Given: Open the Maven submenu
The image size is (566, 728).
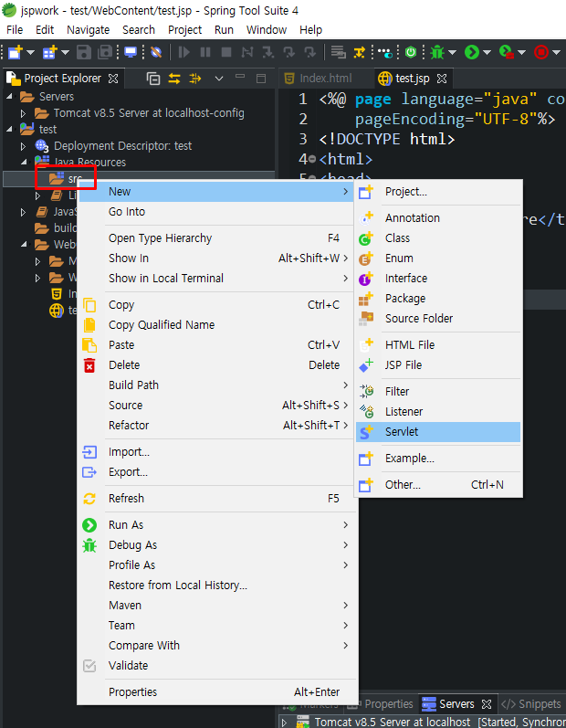Looking at the screenshot, I should pos(215,605).
